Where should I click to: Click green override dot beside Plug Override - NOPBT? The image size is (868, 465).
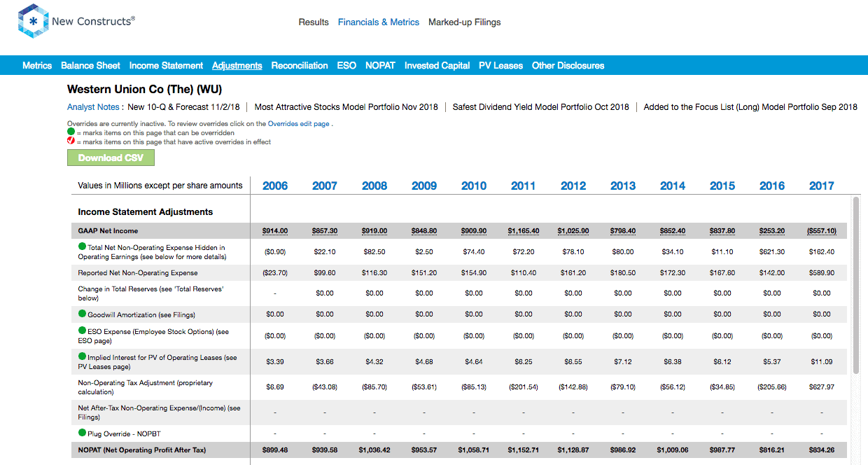[82, 433]
